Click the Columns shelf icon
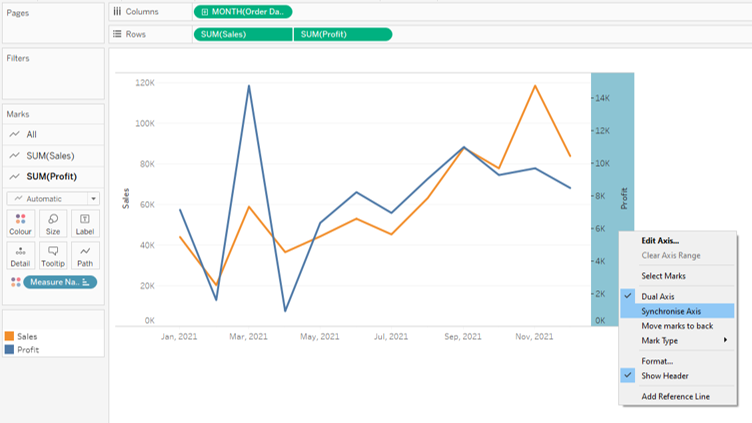Viewport: 752px width, 423px height. [x=118, y=12]
